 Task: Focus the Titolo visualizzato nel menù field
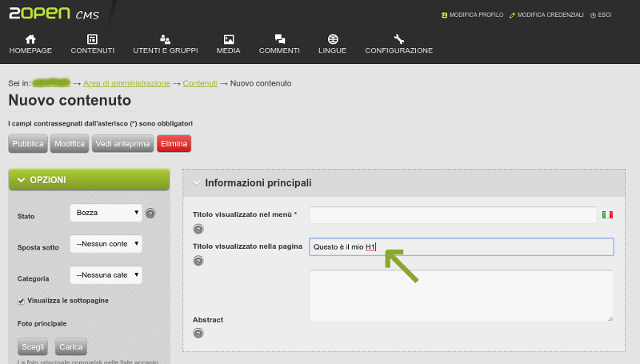453,215
